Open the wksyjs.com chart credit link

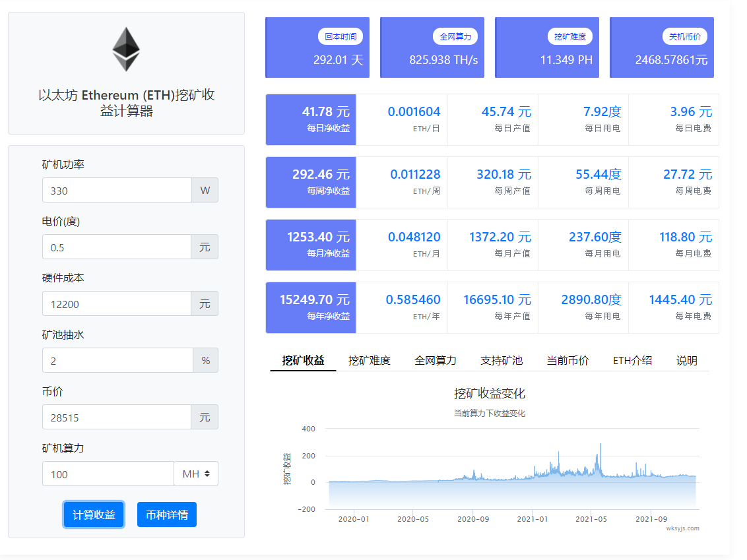tap(683, 528)
